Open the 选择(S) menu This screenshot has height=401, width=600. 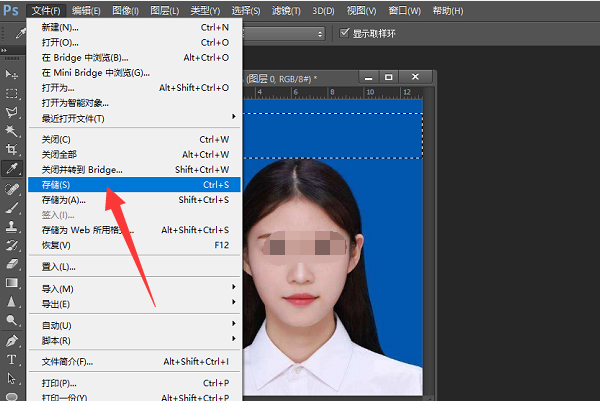(246, 11)
